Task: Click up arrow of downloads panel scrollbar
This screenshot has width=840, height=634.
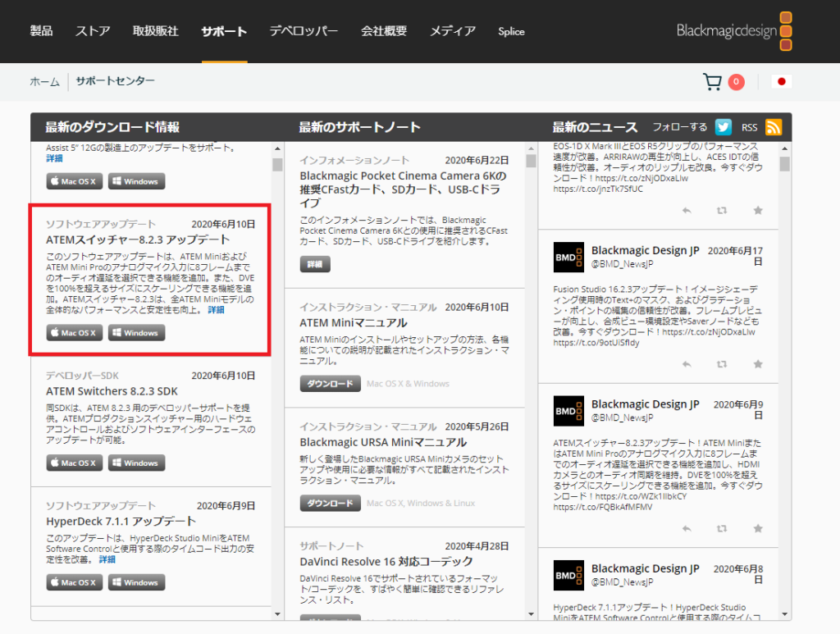Action: tap(277, 148)
